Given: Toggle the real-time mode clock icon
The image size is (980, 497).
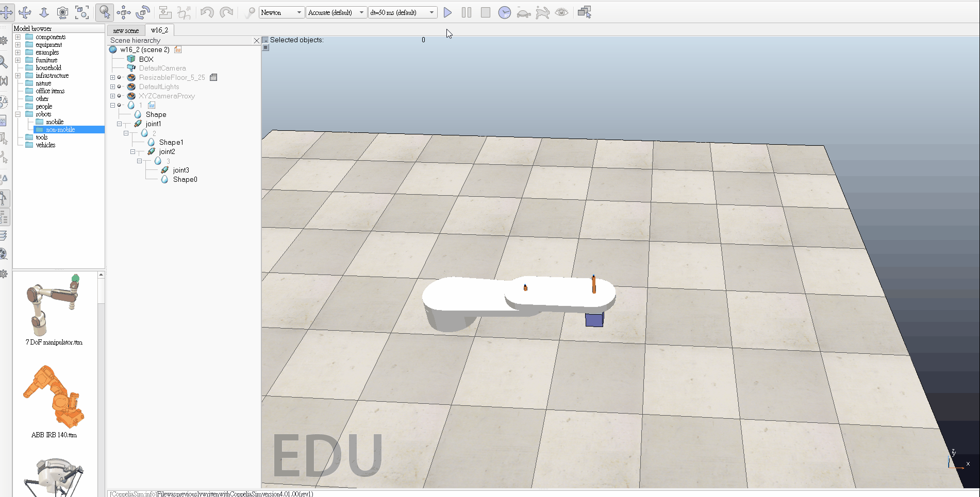Looking at the screenshot, I should (505, 12).
